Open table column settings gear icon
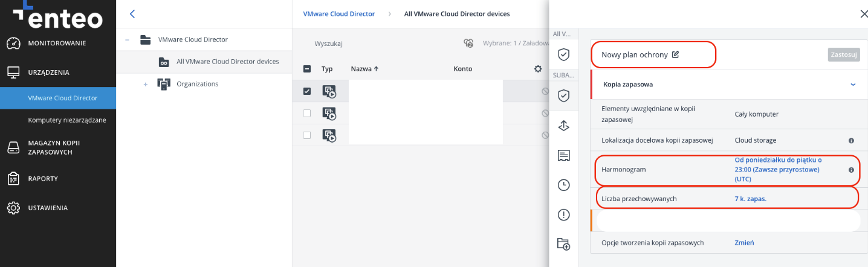The image size is (868, 267). [538, 69]
